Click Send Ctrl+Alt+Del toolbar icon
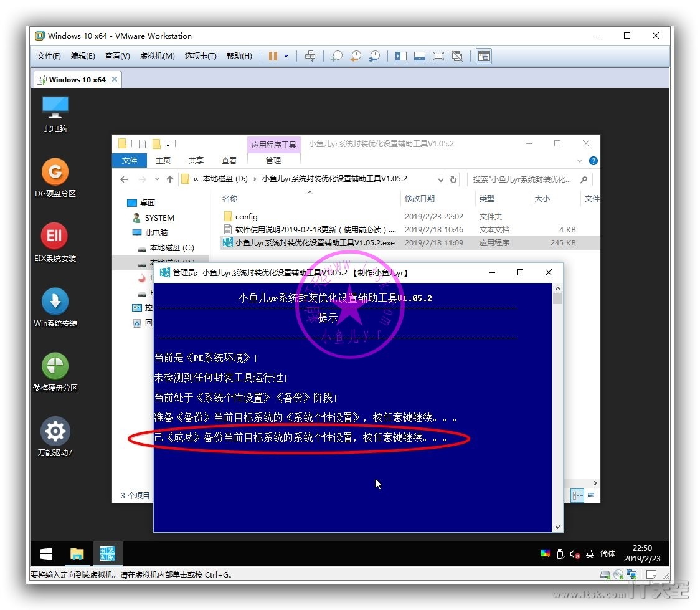The image size is (700, 610). [310, 56]
